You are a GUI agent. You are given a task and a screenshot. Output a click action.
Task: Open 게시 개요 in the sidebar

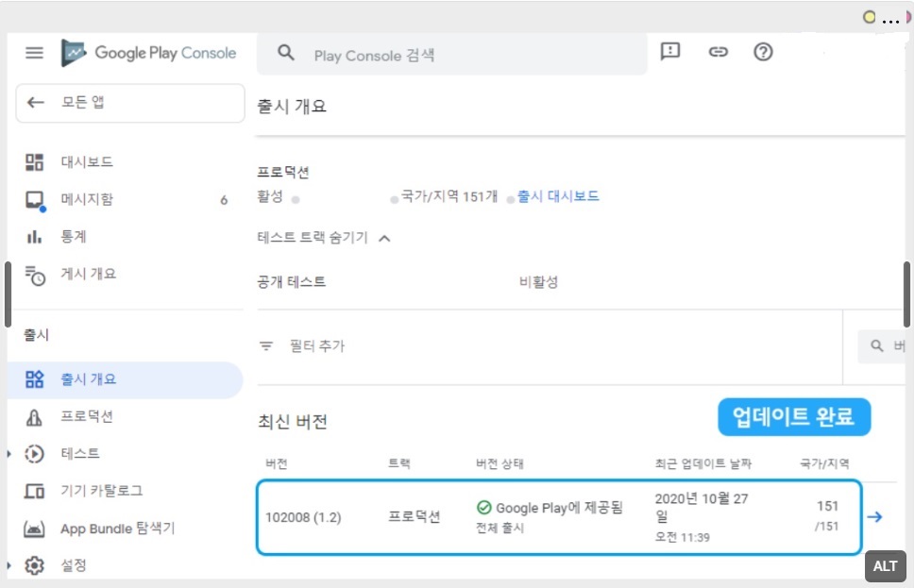89,274
